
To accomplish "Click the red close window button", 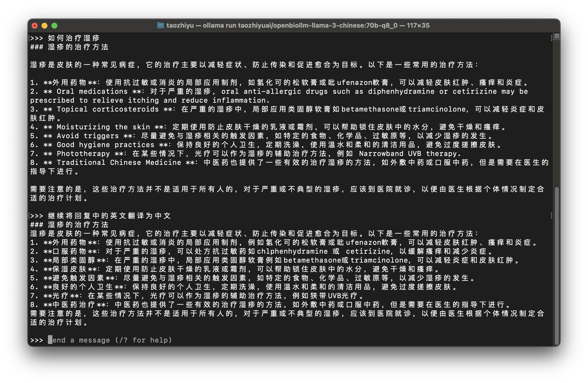I will [35, 26].
